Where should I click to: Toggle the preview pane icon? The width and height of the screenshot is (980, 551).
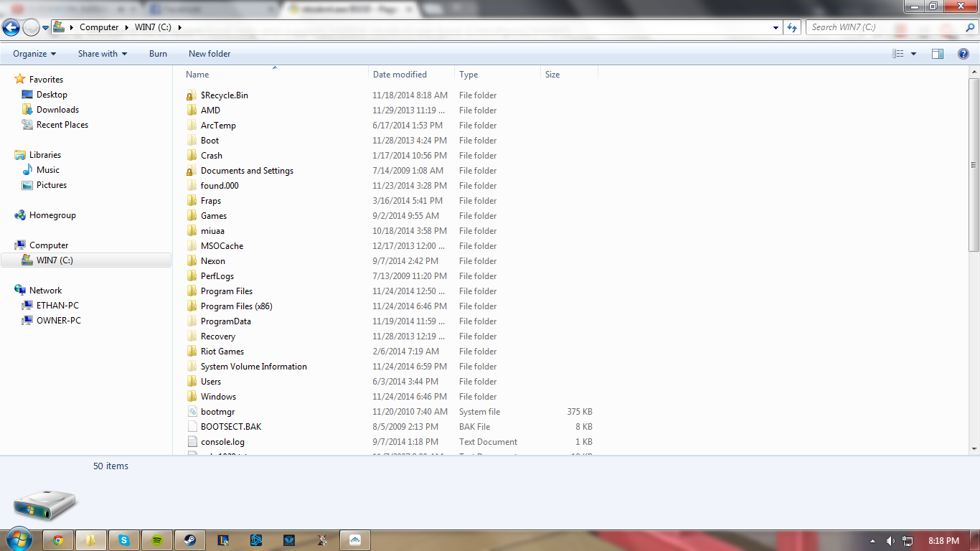point(938,54)
